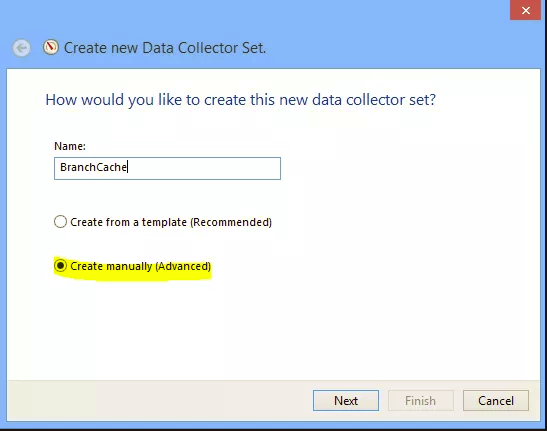Select the Create manually radio button circle
547x431 pixels.
coord(60,266)
